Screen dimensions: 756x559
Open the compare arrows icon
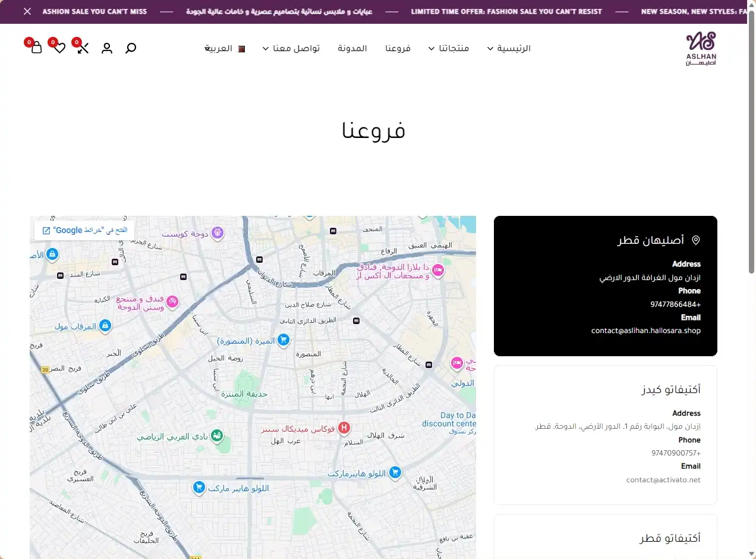[x=83, y=48]
